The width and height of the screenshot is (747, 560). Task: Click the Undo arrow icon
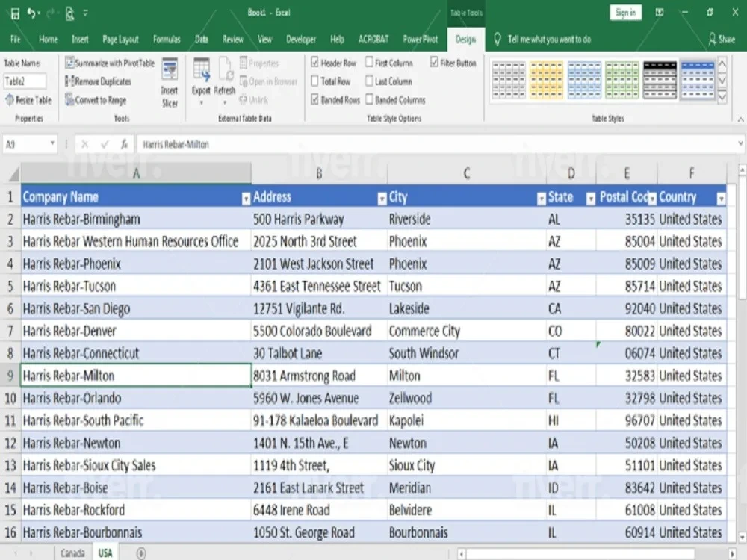point(31,13)
